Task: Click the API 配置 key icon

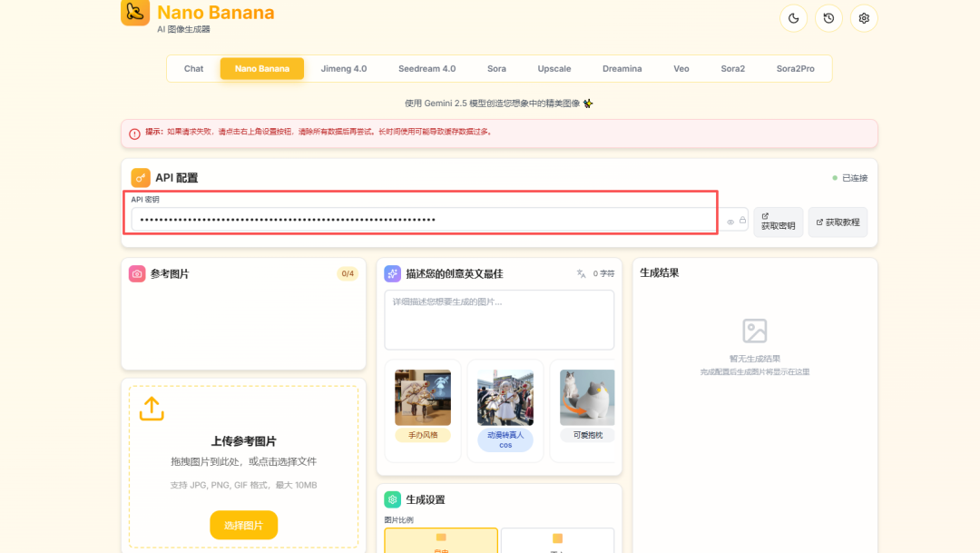Action: (140, 177)
